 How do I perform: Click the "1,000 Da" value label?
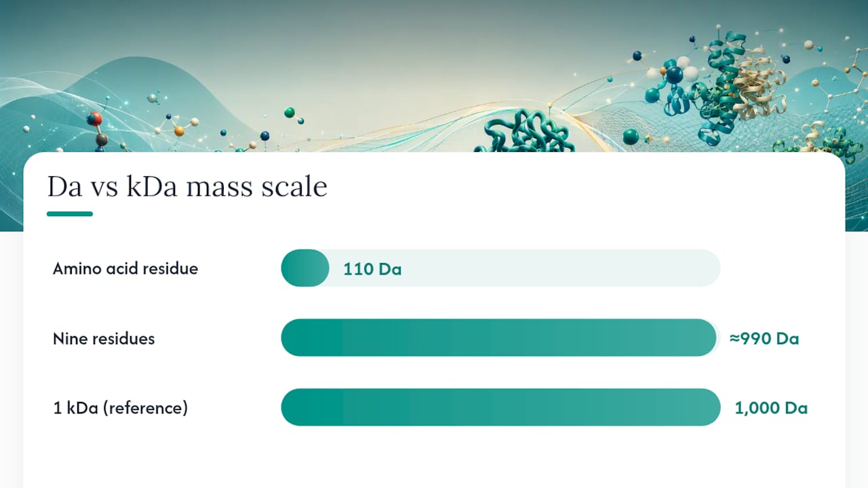pos(771,409)
